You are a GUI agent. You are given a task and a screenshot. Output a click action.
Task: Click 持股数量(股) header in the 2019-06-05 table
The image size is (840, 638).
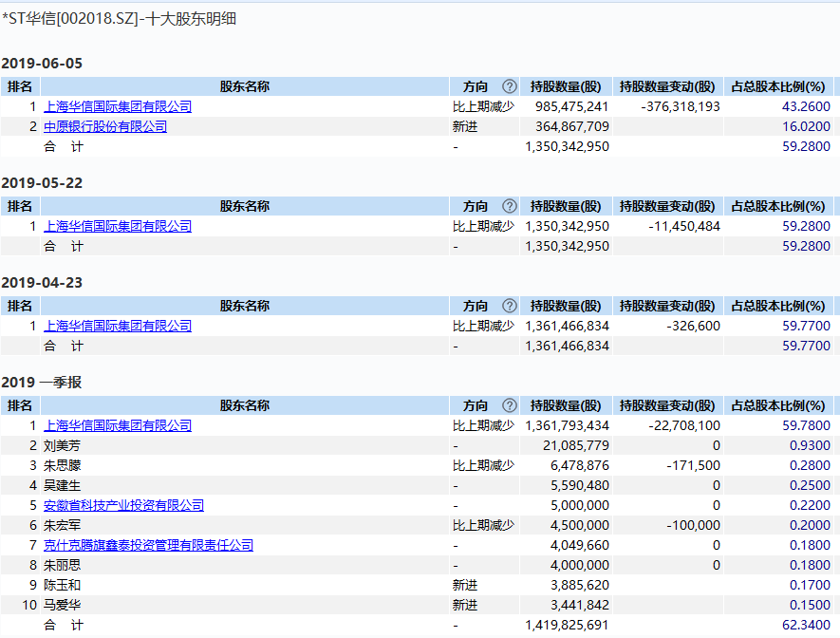point(566,86)
